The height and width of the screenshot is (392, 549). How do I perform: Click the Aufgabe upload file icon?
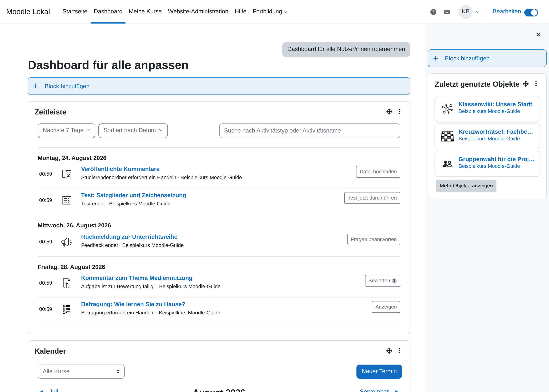click(x=67, y=283)
